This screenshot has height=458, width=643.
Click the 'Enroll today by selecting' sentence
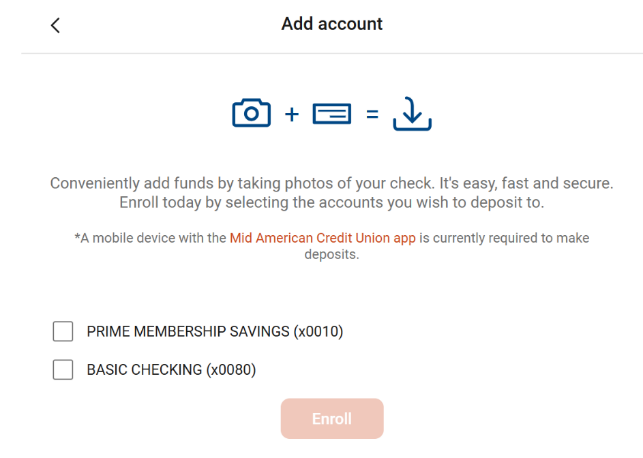(332, 203)
